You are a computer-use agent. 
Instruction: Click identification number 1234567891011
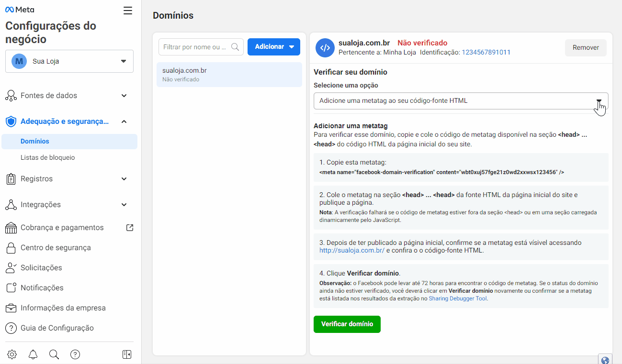(486, 52)
